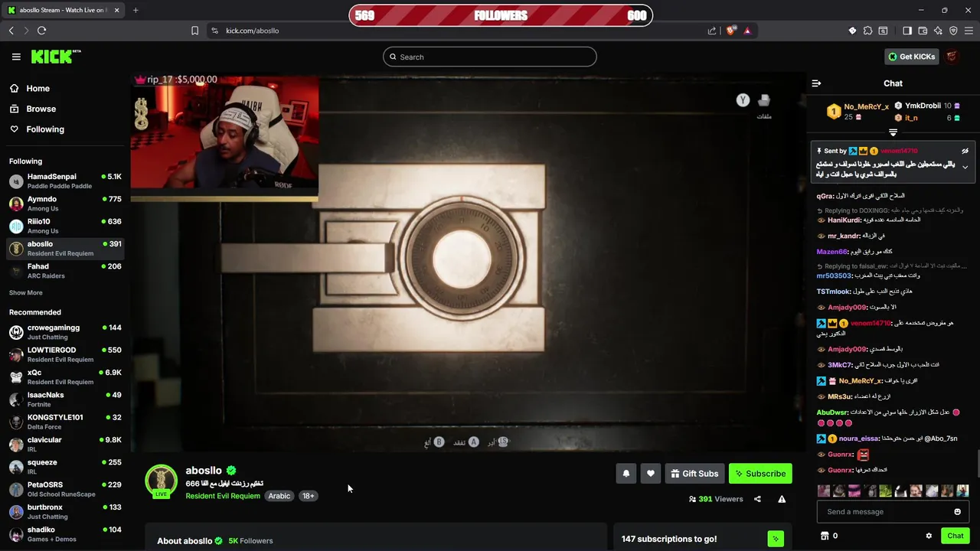The width and height of the screenshot is (980, 551).
Task: Open the chat shop icon
Action: point(825,536)
